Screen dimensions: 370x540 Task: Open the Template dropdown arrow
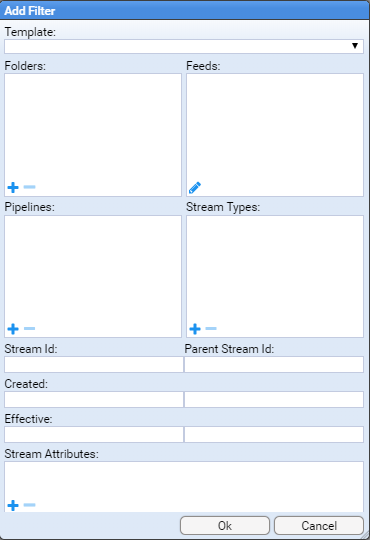355,46
